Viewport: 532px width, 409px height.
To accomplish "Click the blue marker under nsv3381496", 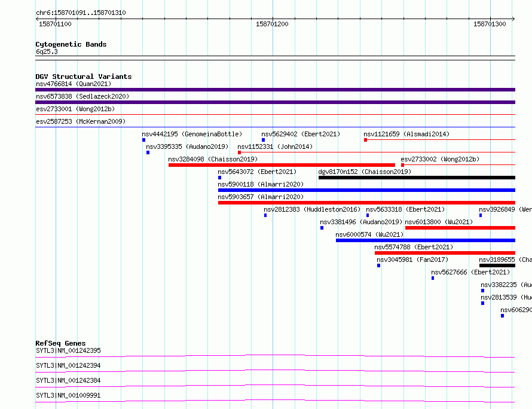I will pos(322,228).
